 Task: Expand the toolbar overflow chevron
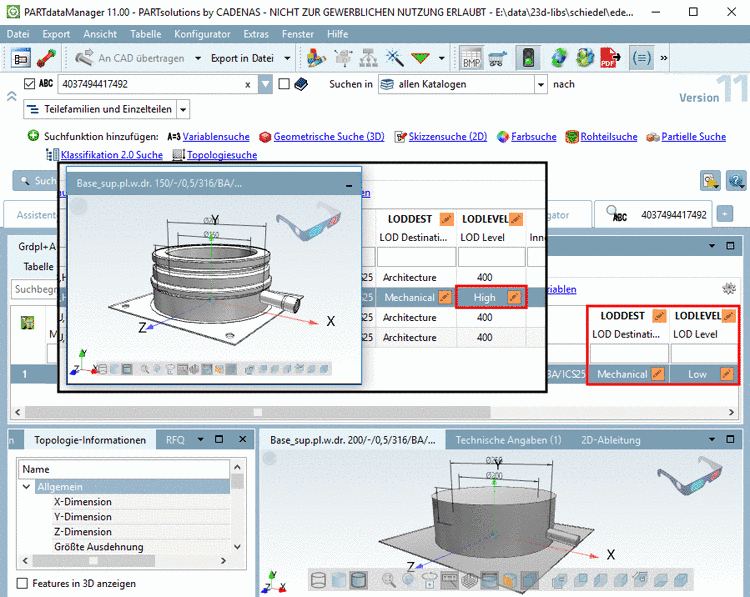(x=664, y=58)
